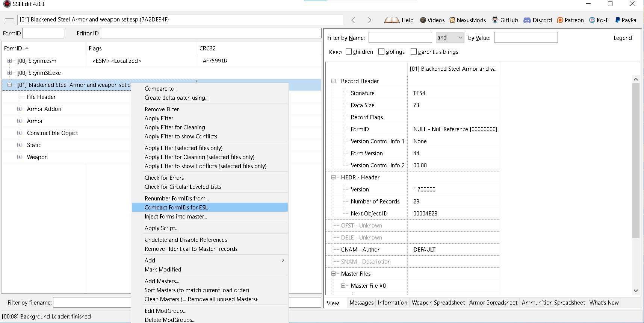Collapse the Record Header section
This screenshot has width=644, height=323.
click(x=333, y=81)
